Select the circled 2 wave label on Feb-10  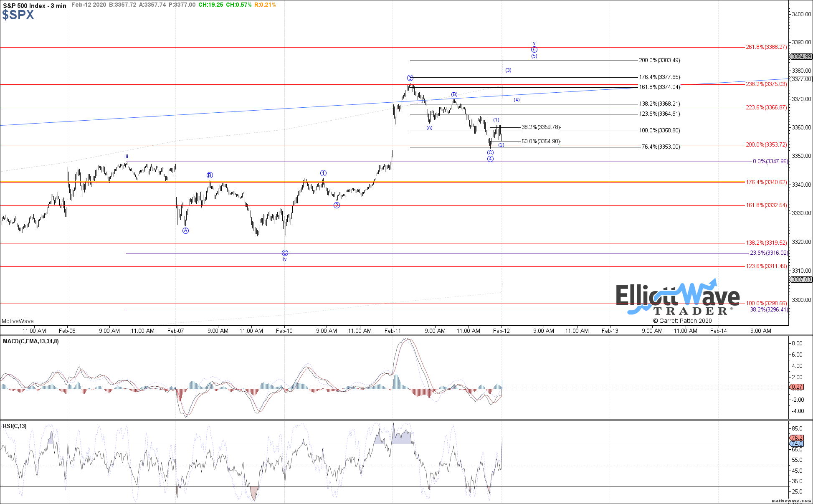click(337, 205)
